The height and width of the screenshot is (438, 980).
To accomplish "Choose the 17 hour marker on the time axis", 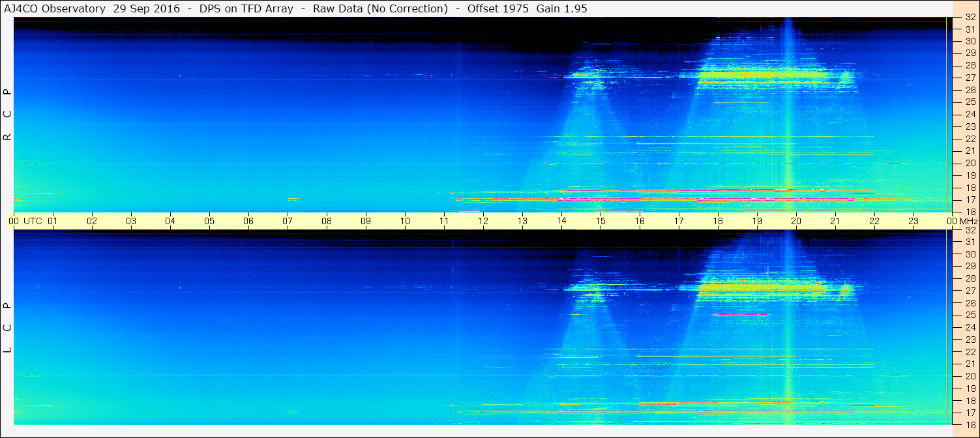I will pos(679,221).
